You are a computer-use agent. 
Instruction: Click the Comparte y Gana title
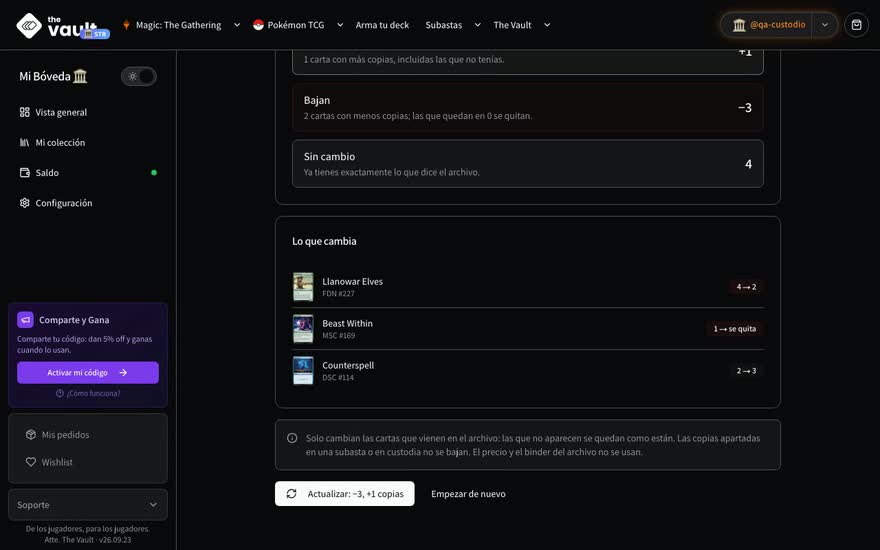[74, 320]
